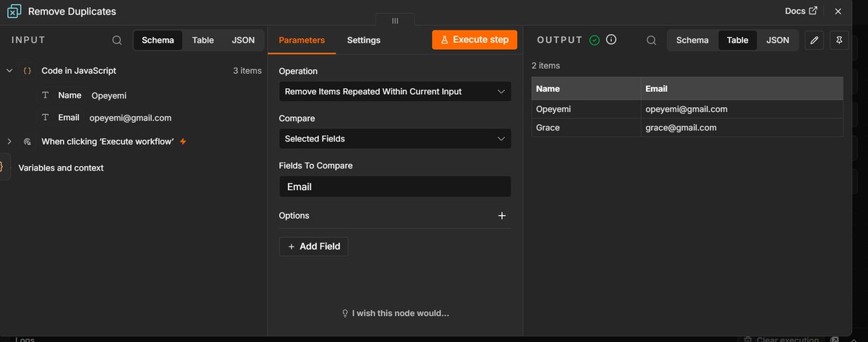Click the Code in JavaScript braces icon

point(27,71)
